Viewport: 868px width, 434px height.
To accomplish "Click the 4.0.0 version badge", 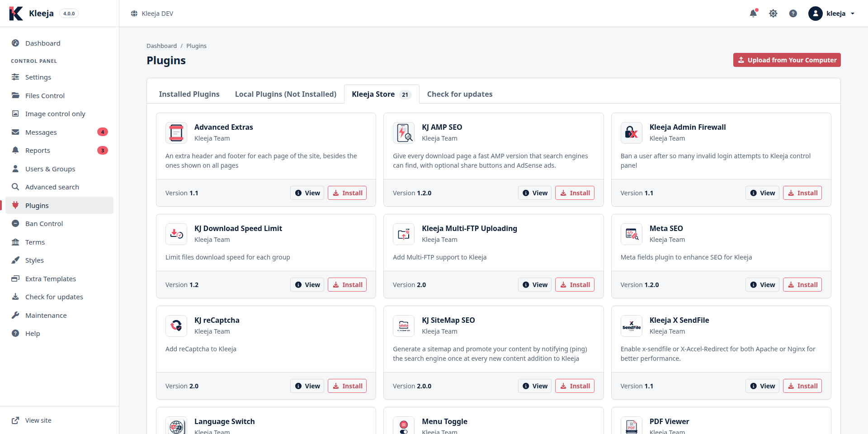I will pyautogui.click(x=69, y=14).
